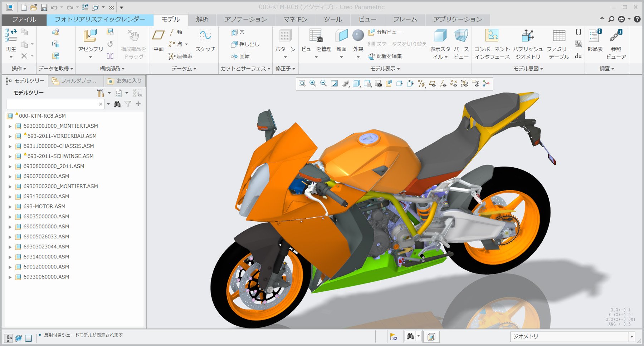
Task: Toggle spin center display in graphics toolbar
Action: [486, 84]
